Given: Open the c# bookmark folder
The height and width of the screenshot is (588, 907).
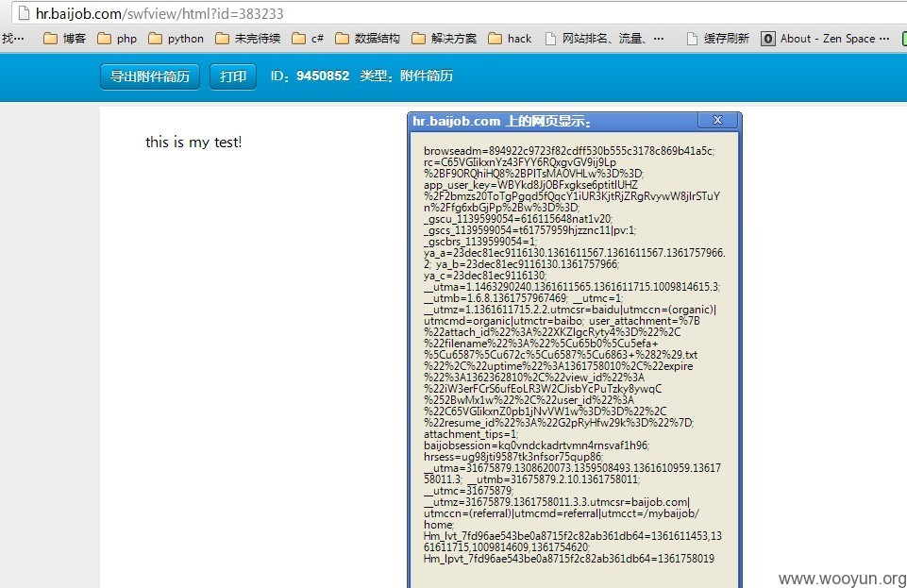Looking at the screenshot, I should 308,39.
